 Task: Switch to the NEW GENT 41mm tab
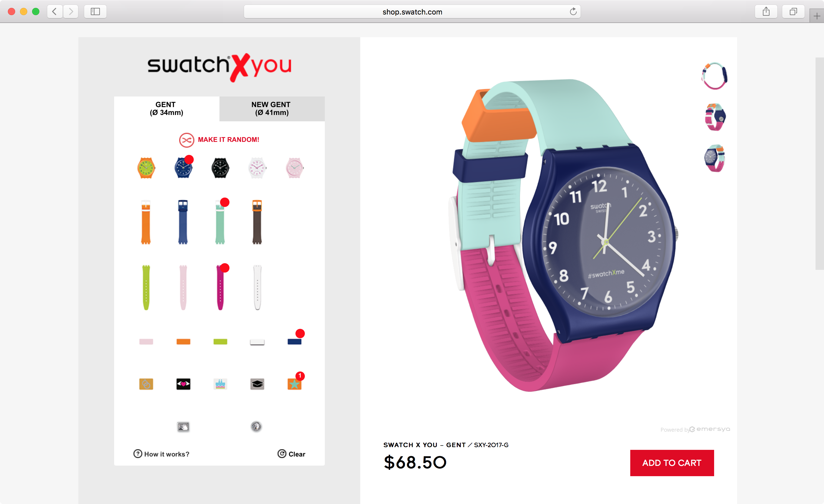[272, 109]
